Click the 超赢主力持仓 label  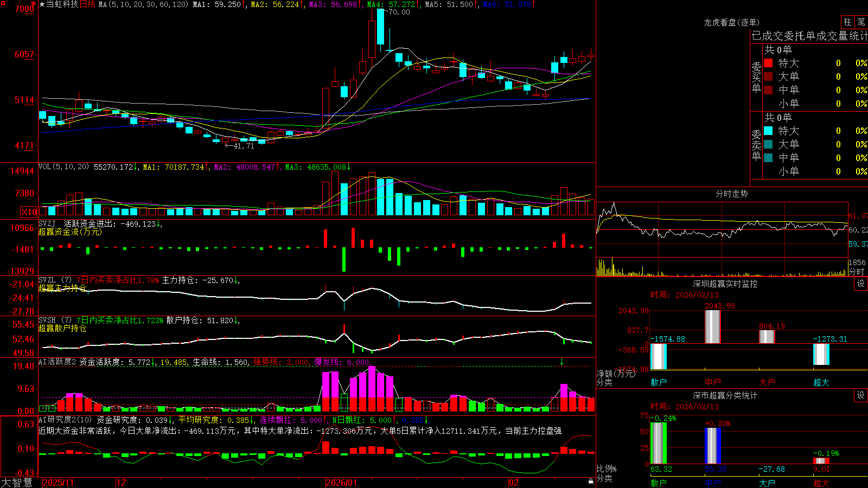coord(62,288)
